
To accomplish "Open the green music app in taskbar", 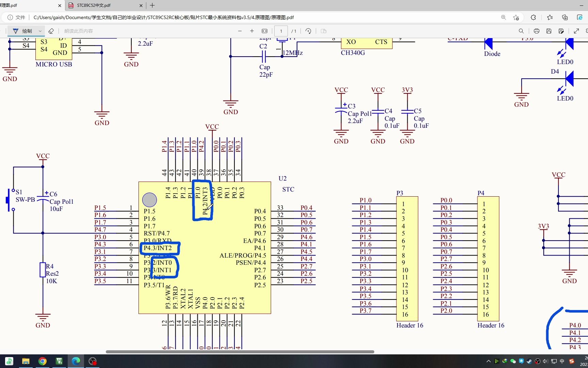I will tap(9, 361).
